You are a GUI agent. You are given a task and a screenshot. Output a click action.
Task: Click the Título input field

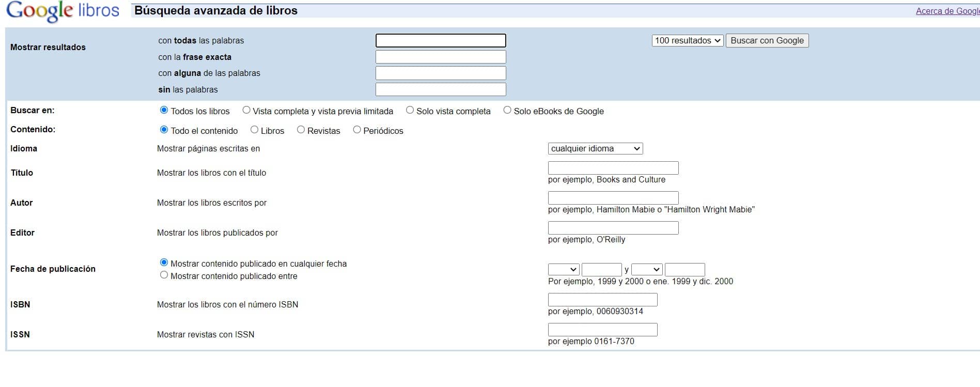tap(613, 168)
